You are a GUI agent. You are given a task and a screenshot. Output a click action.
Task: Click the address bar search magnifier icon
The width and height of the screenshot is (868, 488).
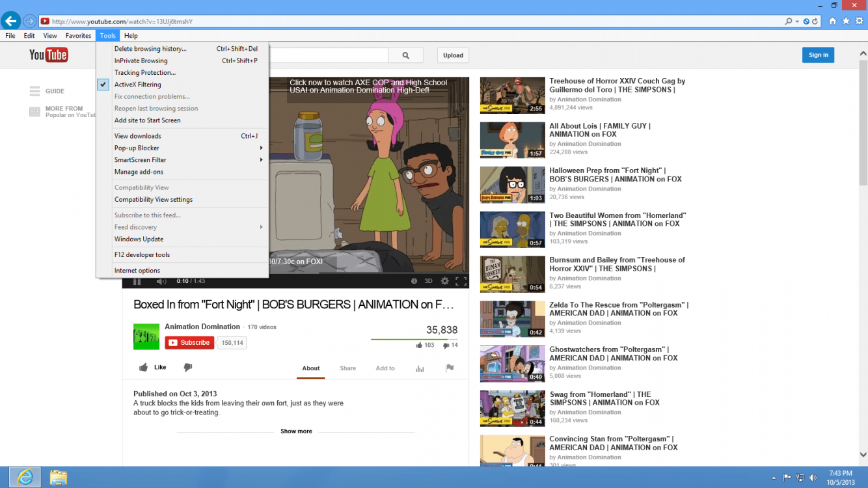[x=789, y=21]
